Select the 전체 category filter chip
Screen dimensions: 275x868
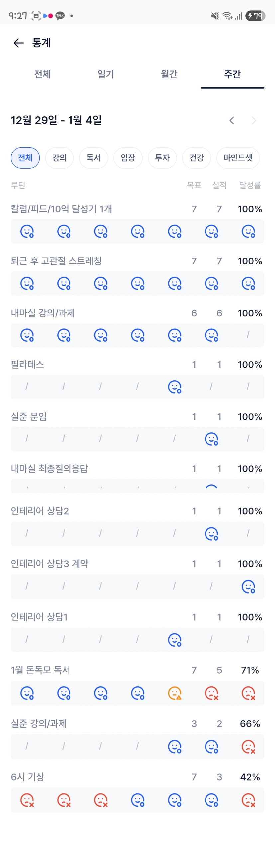[x=25, y=158]
